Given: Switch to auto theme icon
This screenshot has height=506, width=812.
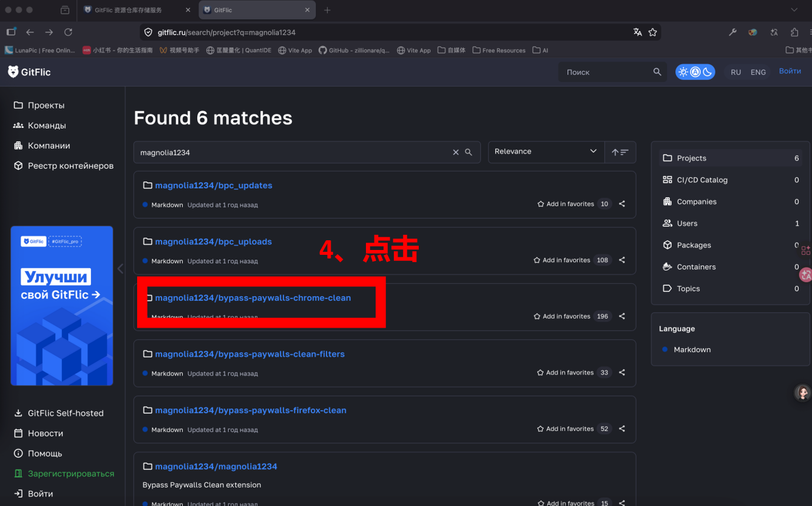Looking at the screenshot, I should [695, 72].
